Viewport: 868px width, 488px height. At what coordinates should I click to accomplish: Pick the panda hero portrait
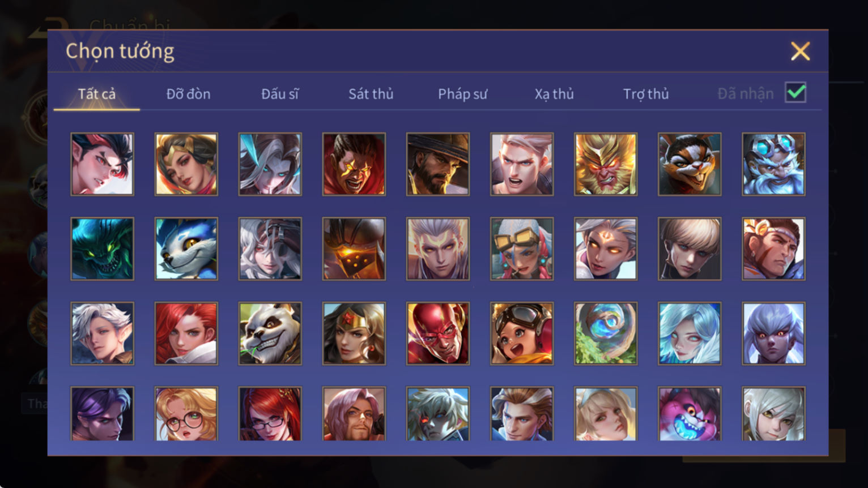pyautogui.click(x=270, y=333)
